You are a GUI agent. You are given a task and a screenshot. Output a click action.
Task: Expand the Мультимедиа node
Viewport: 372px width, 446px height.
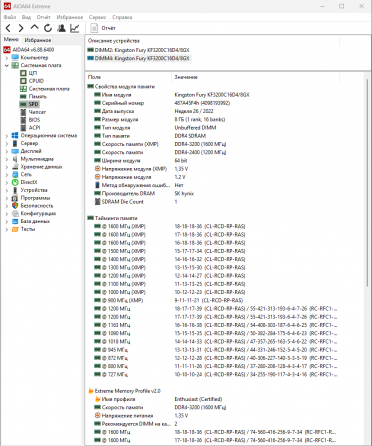pyautogui.click(x=7, y=159)
